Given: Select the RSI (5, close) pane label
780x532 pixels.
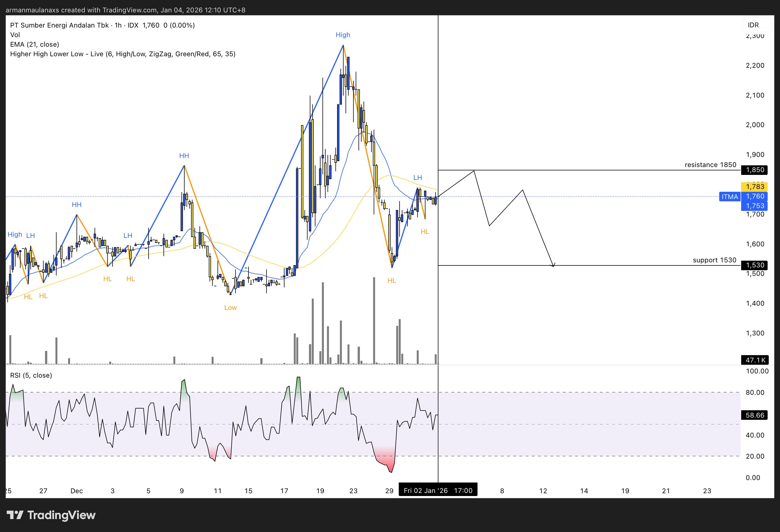Looking at the screenshot, I should (31, 375).
